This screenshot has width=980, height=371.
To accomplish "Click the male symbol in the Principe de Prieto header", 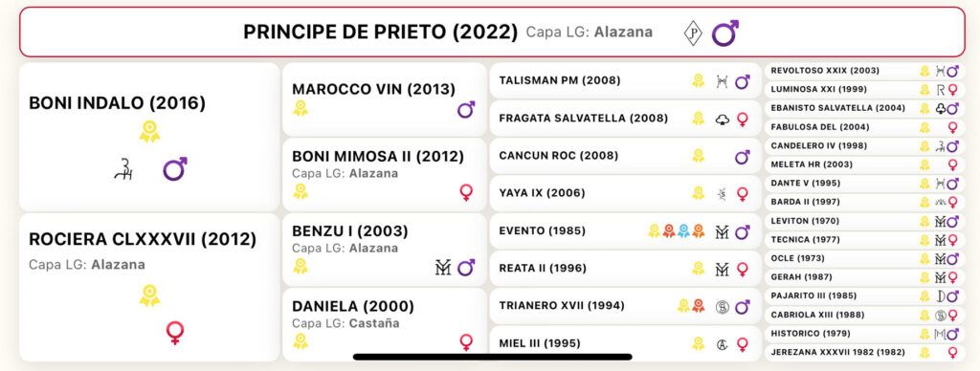I will 725,33.
